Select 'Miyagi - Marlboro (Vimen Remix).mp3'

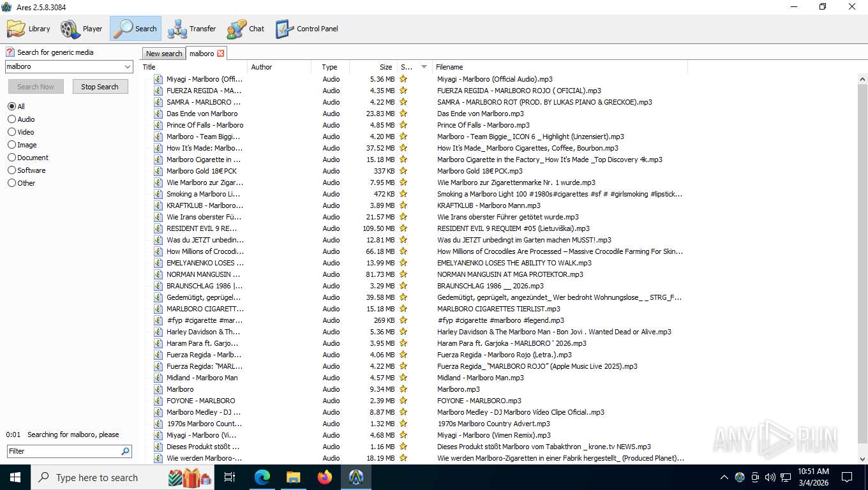tap(494, 435)
